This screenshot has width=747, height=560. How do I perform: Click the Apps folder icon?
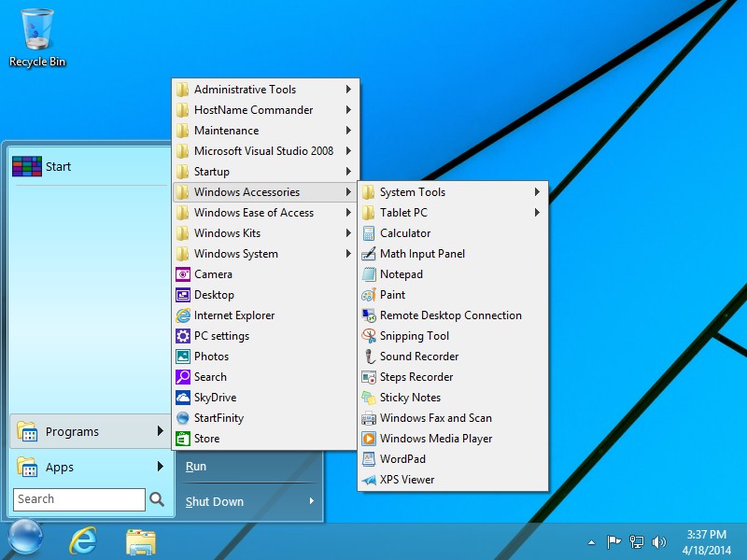click(x=27, y=467)
